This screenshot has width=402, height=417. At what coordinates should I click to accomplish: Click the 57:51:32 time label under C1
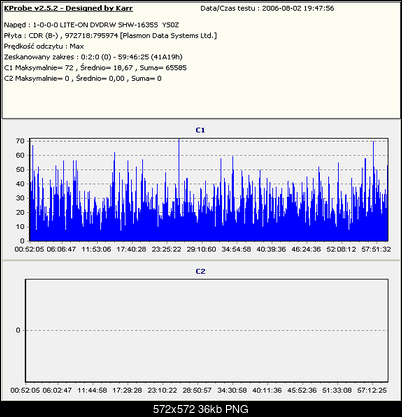[x=376, y=249]
